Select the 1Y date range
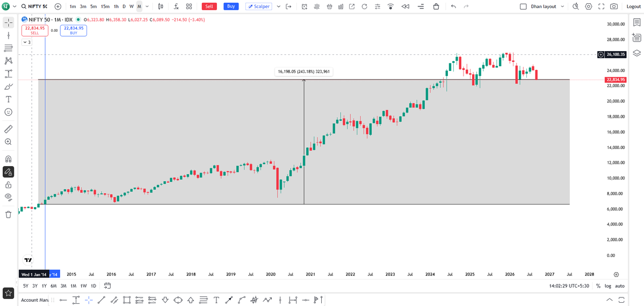Viewport: 644px width, 306px height. (44, 286)
